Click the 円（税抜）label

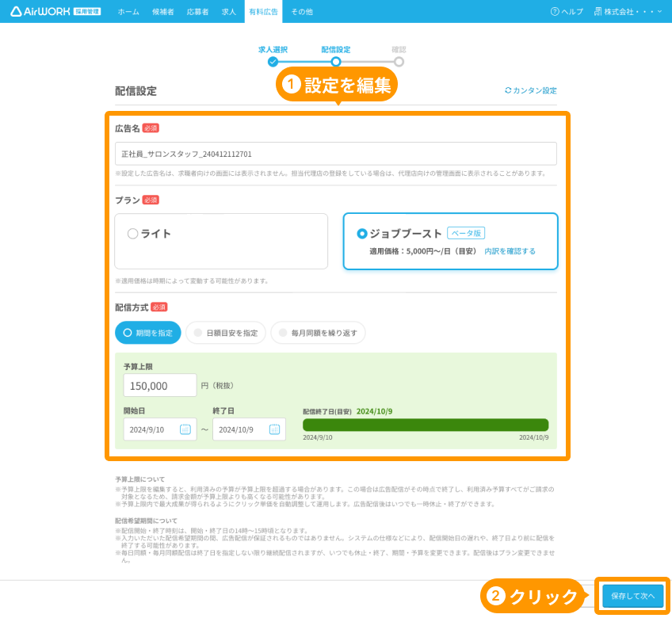[217, 385]
